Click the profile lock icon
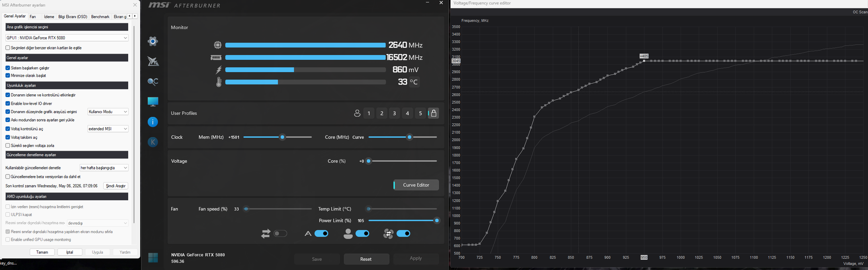 (x=434, y=113)
